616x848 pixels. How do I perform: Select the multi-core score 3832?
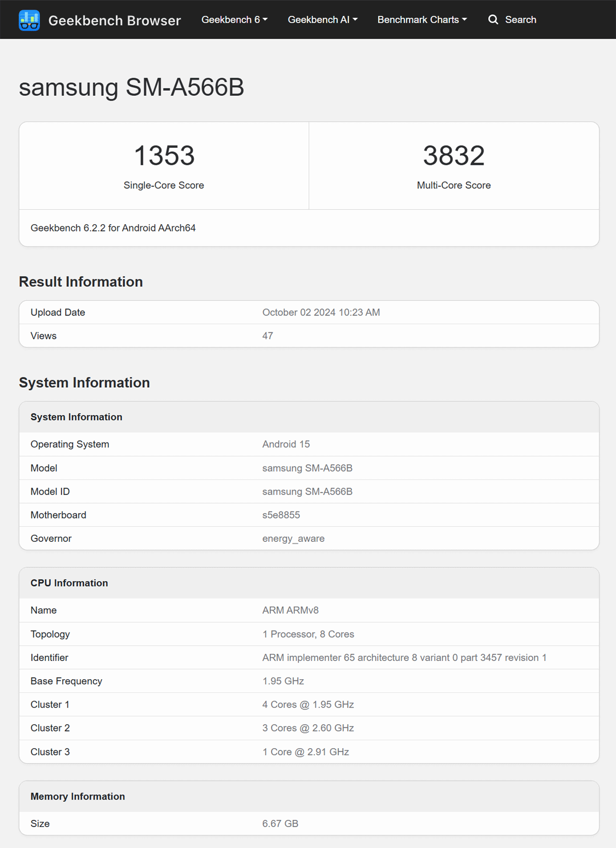454,156
